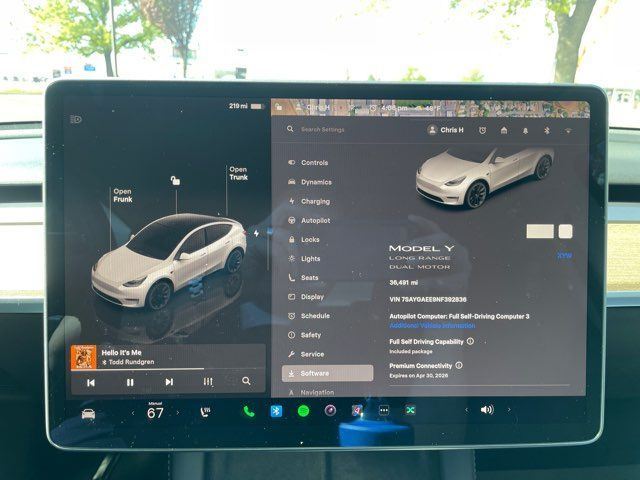Pause the playing song

point(130,381)
